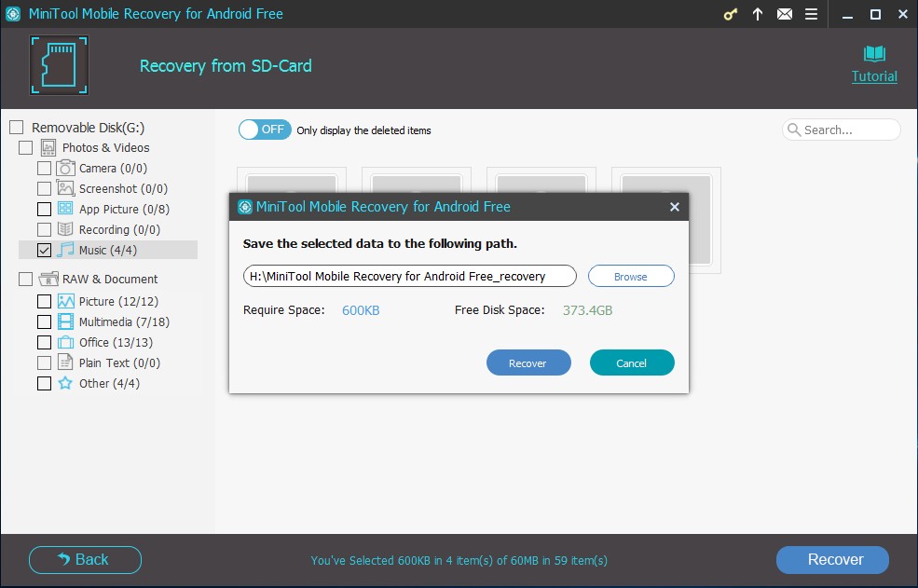Screen dimensions: 918x588
Task: Click the Search input field
Action: [x=842, y=130]
